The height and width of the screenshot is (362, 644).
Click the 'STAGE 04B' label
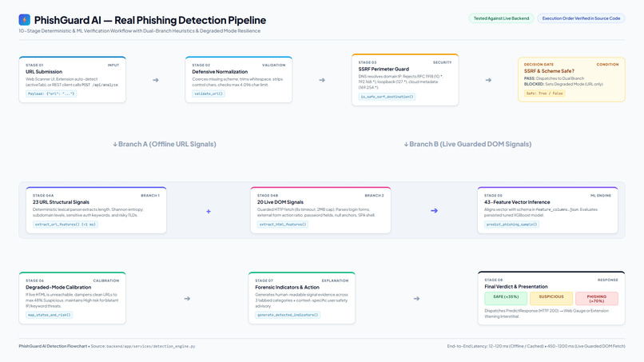pyautogui.click(x=268, y=196)
